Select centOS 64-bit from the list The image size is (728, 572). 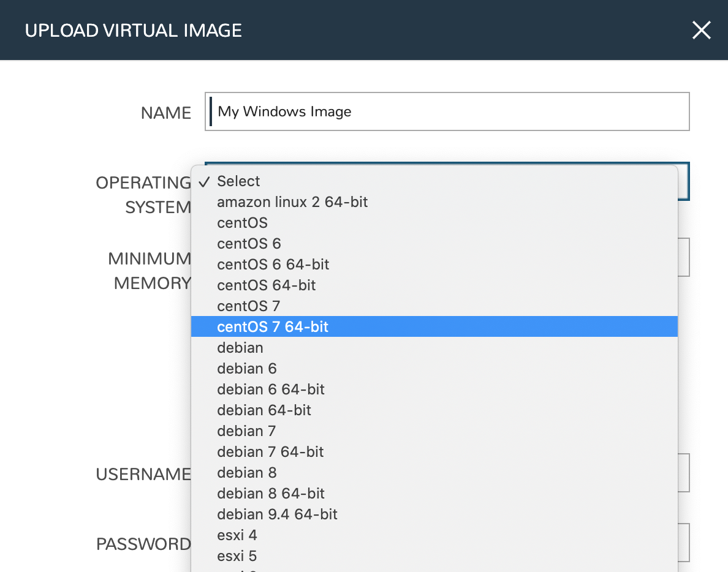(x=266, y=285)
